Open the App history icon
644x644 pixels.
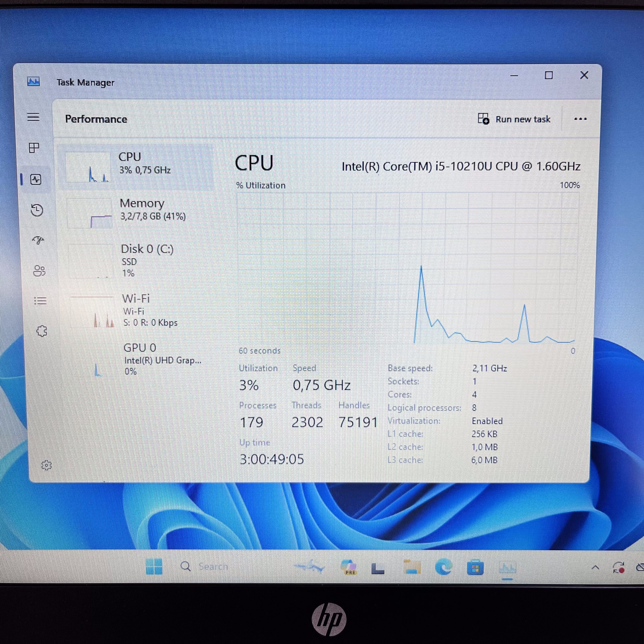(x=37, y=210)
